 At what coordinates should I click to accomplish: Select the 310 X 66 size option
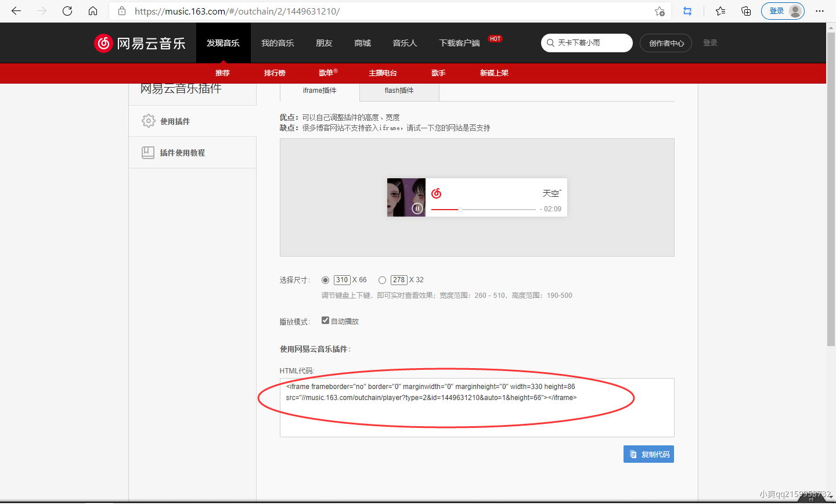[325, 280]
